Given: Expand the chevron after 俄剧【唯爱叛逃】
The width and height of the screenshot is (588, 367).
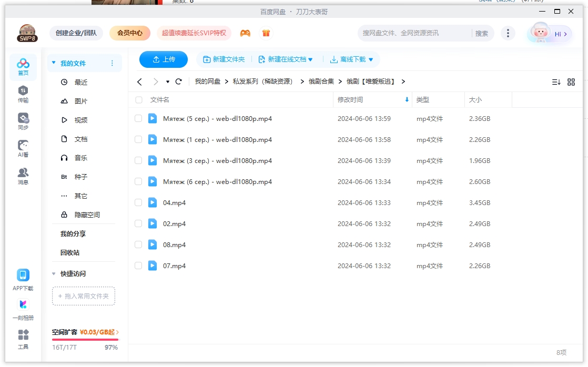Looking at the screenshot, I should [x=403, y=81].
